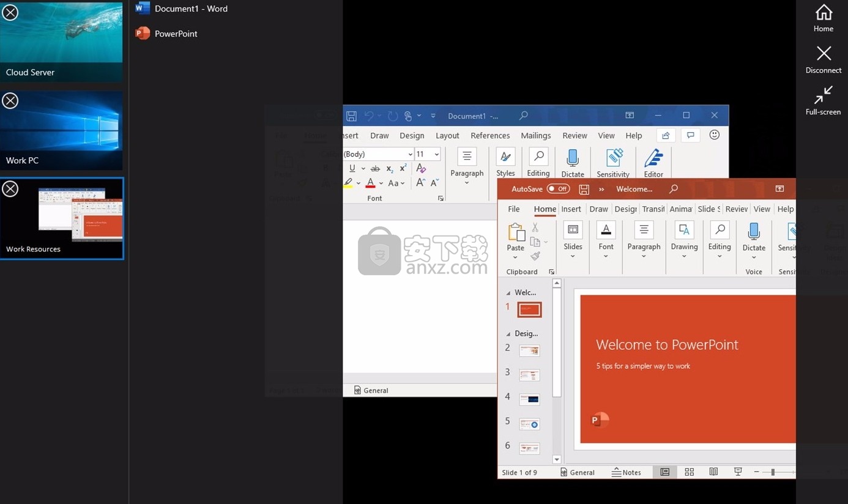Click the Redo arrow in Word
848x504 pixels.
[392, 116]
